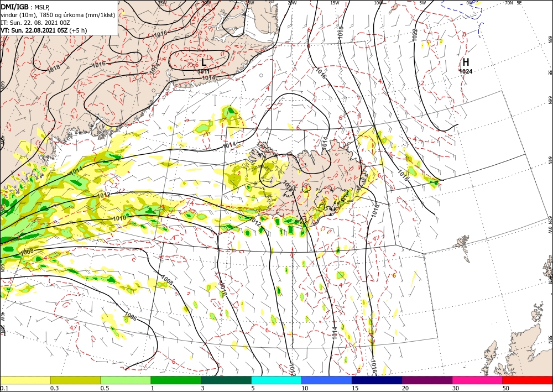Pick the blue 10–15 legend swatch

pyautogui.click(x=327, y=380)
